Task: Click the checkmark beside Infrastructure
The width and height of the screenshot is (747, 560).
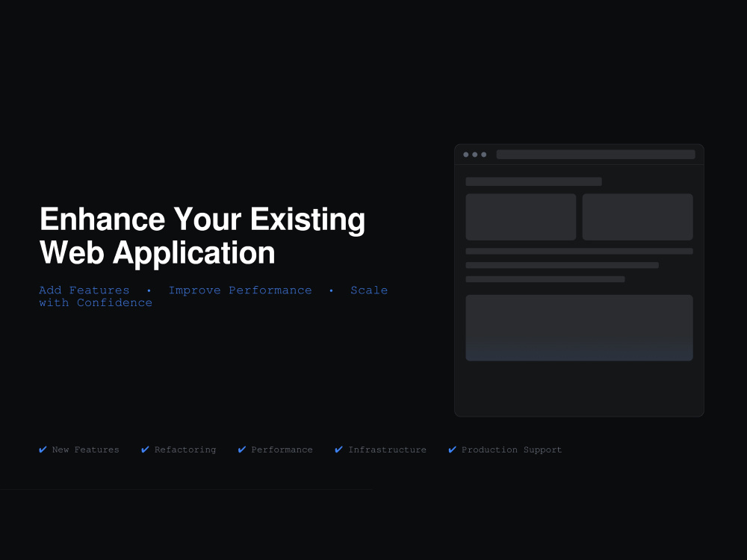Action: [338, 449]
